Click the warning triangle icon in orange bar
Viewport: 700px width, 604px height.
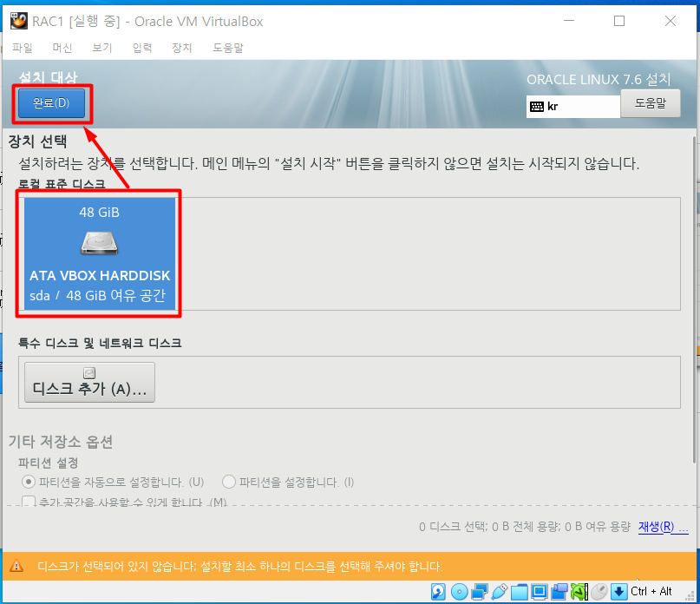pos(16,566)
